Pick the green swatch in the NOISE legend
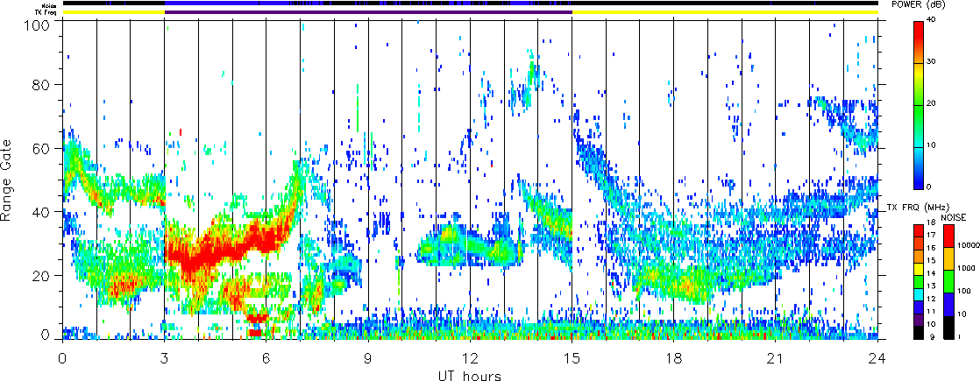Screen dimensions: 980x381 click(948, 282)
